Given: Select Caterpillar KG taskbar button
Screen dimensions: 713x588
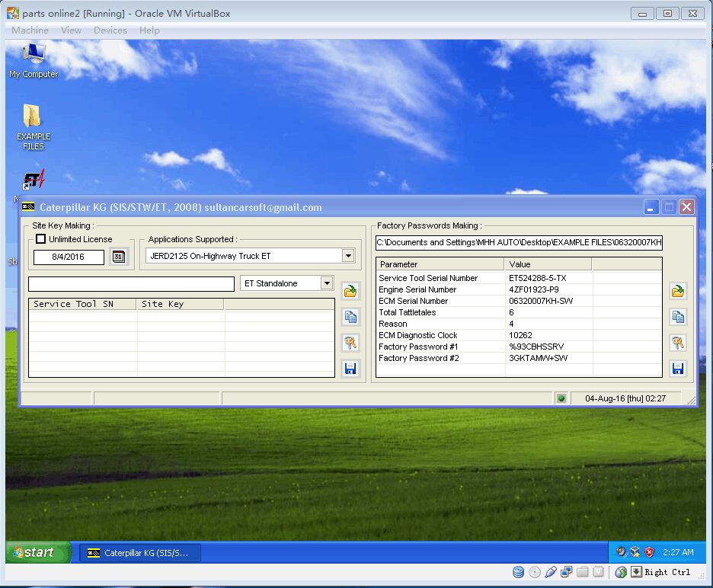Looking at the screenshot, I should [140, 553].
